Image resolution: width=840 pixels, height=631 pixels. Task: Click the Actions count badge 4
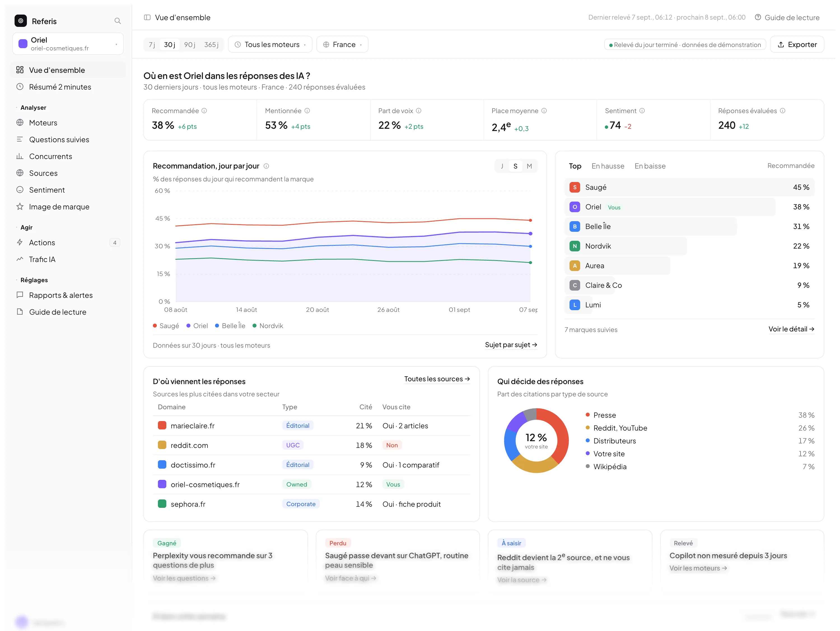pyautogui.click(x=115, y=242)
